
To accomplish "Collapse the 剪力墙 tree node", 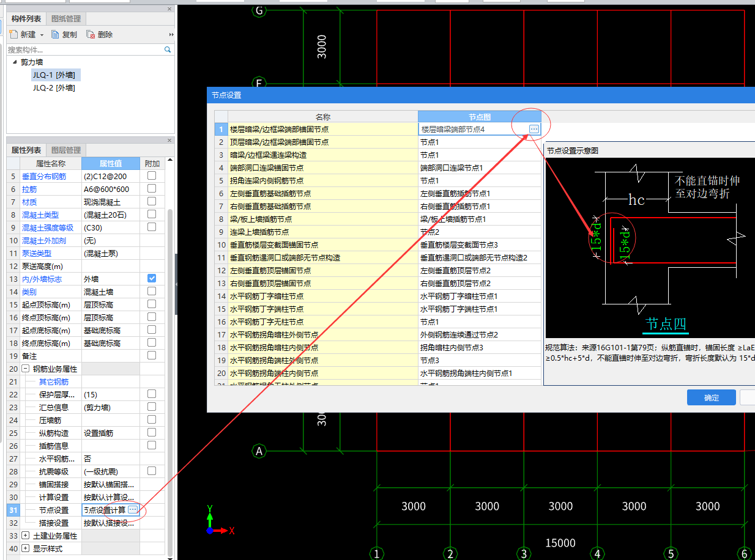I will pyautogui.click(x=14, y=62).
